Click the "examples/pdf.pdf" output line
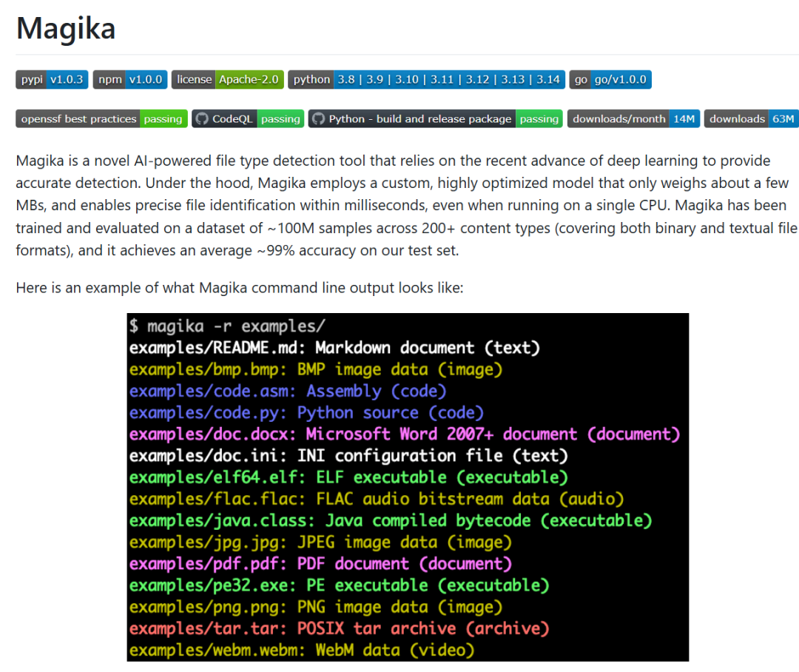The width and height of the screenshot is (799, 672). click(x=320, y=564)
